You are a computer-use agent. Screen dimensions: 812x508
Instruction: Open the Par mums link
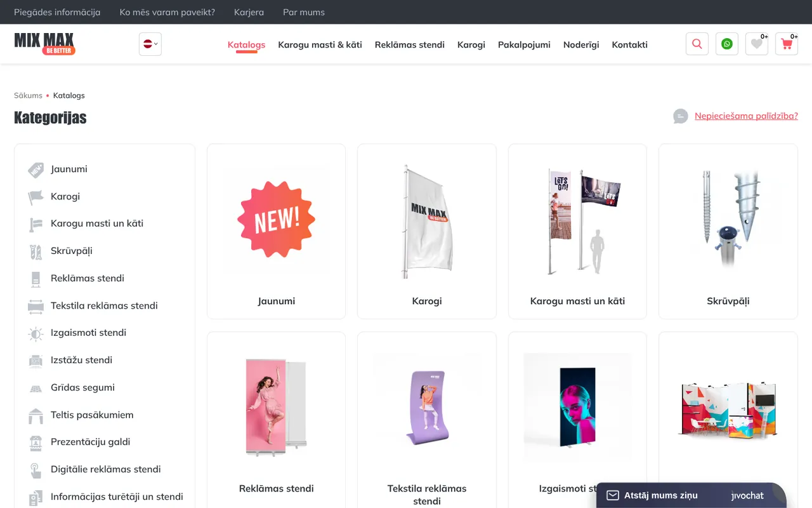click(x=304, y=12)
